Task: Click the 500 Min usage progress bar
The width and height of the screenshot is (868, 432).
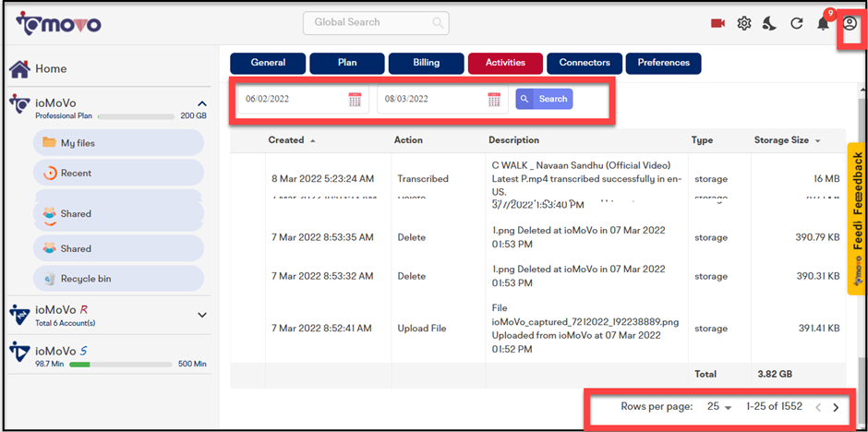Action: 121,365
